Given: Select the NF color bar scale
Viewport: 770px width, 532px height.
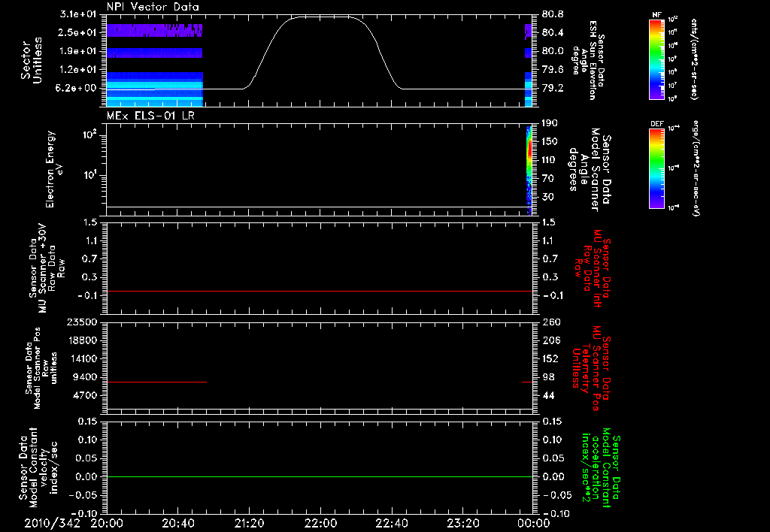Looking at the screenshot, I should (656, 59).
